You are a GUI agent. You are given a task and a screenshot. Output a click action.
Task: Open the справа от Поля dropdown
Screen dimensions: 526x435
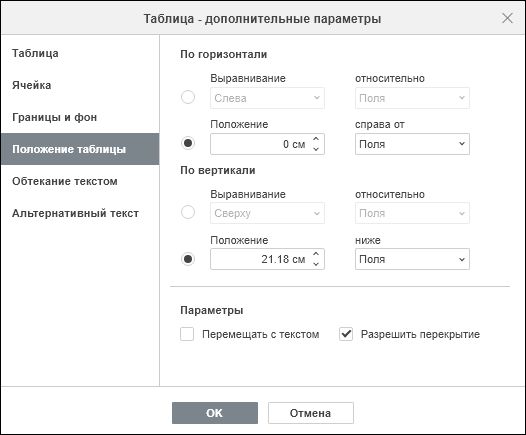point(412,144)
